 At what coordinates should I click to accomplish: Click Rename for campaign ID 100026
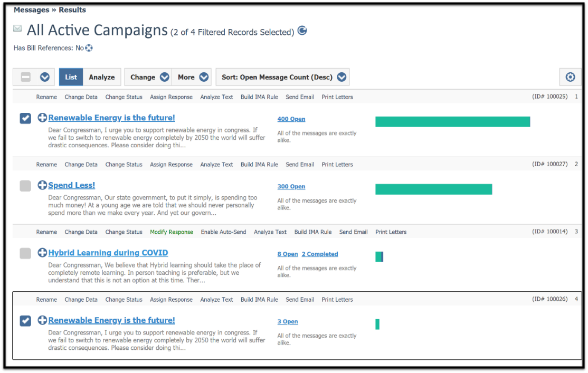(x=46, y=300)
